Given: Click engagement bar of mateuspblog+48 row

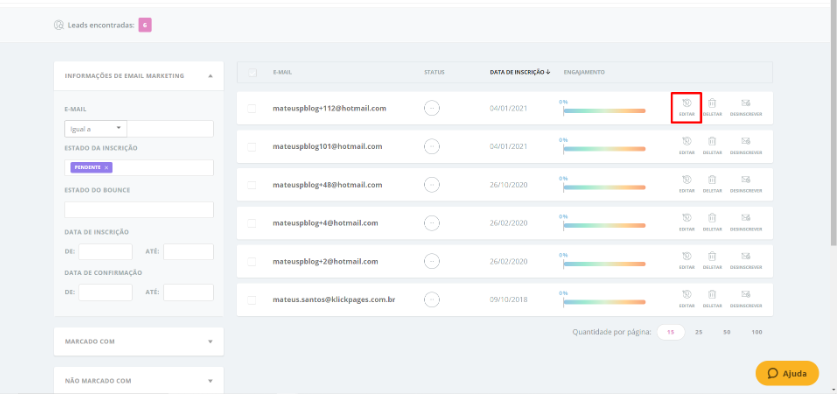Looking at the screenshot, I should (604, 187).
